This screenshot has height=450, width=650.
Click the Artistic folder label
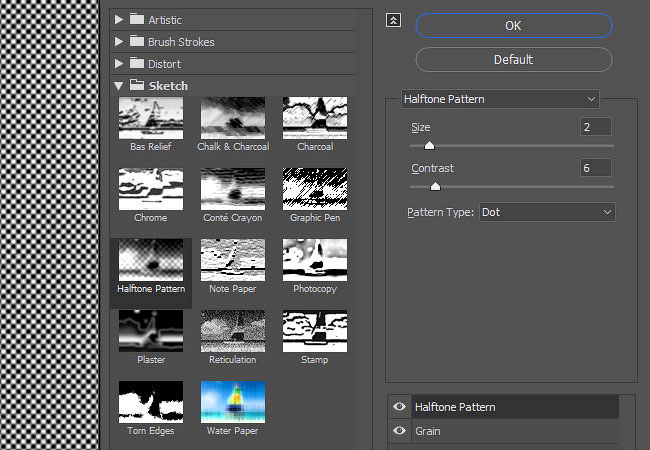coord(165,20)
